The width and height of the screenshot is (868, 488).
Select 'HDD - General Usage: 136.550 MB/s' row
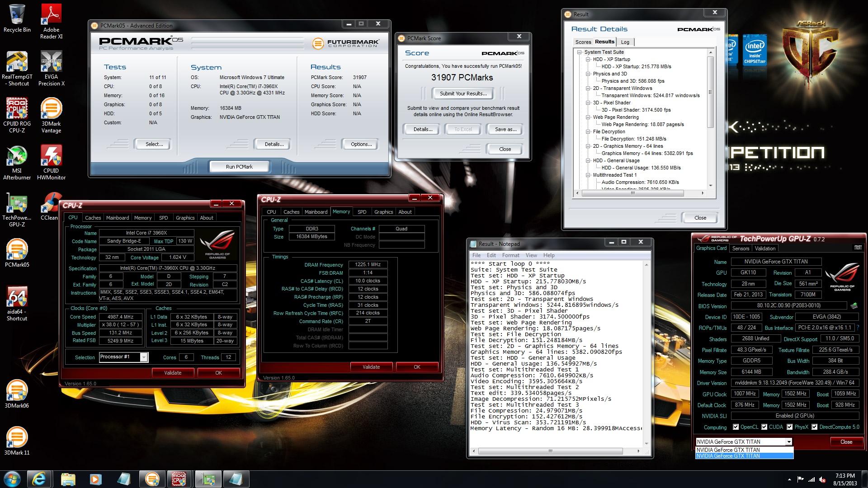coord(641,168)
